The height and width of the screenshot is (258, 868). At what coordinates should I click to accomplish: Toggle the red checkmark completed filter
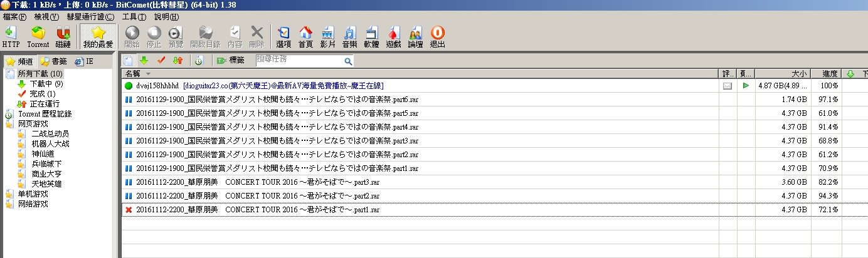pos(161,60)
